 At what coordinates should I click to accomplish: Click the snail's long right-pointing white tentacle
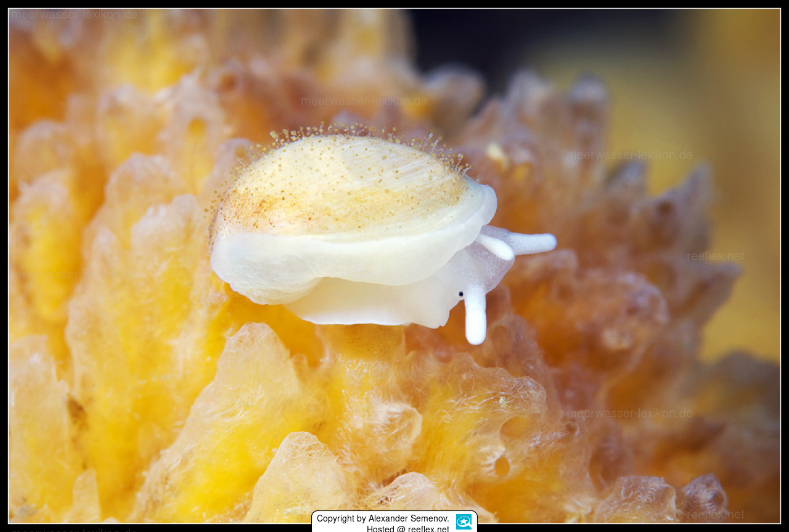(531, 243)
